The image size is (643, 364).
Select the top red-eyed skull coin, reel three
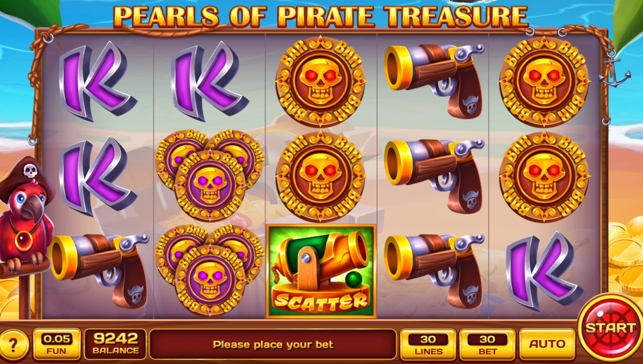(x=321, y=81)
